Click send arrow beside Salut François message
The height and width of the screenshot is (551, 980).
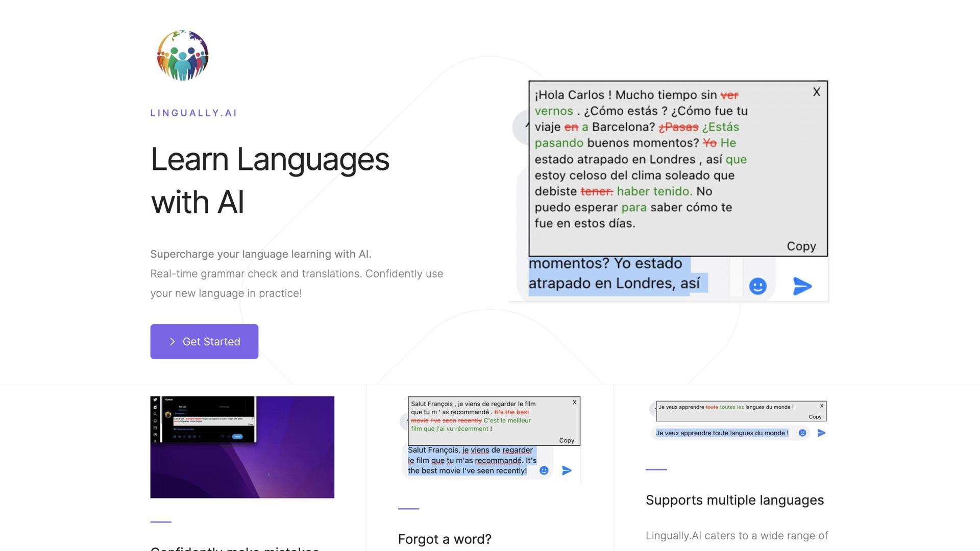point(567,470)
